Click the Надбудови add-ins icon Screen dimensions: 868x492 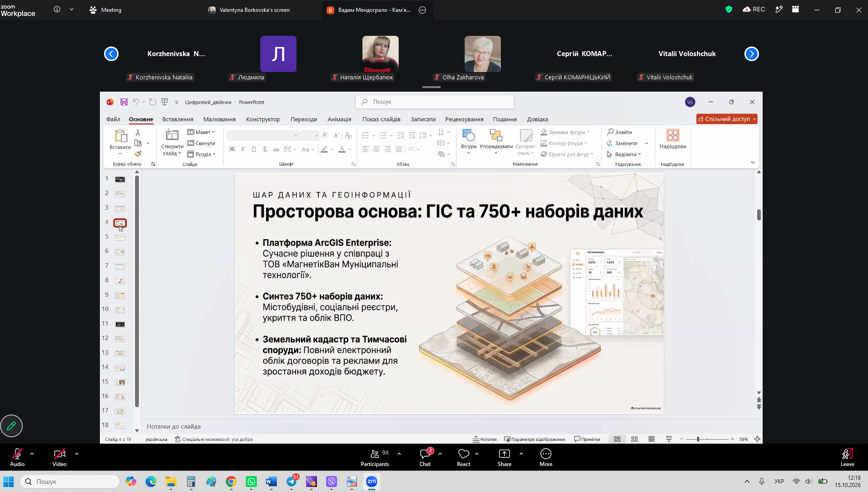(x=673, y=139)
